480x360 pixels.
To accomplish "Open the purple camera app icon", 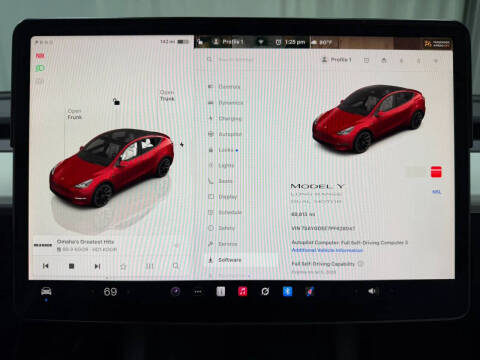I will [x=176, y=292].
